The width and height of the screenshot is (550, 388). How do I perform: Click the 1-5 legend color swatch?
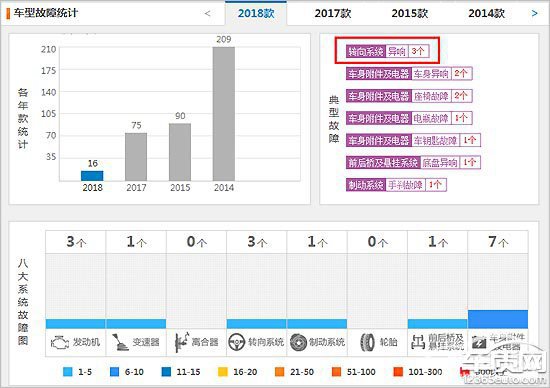pos(67,372)
